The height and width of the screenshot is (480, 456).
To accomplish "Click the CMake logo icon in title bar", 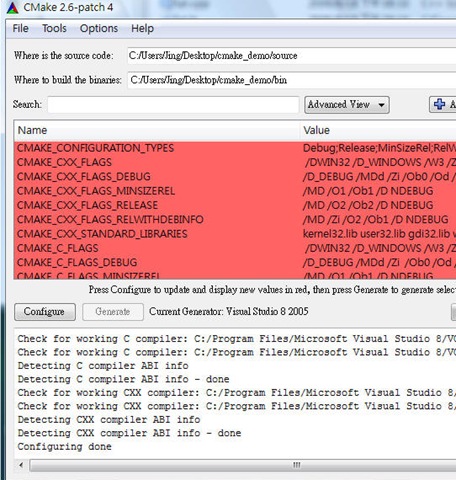I will [x=12, y=7].
